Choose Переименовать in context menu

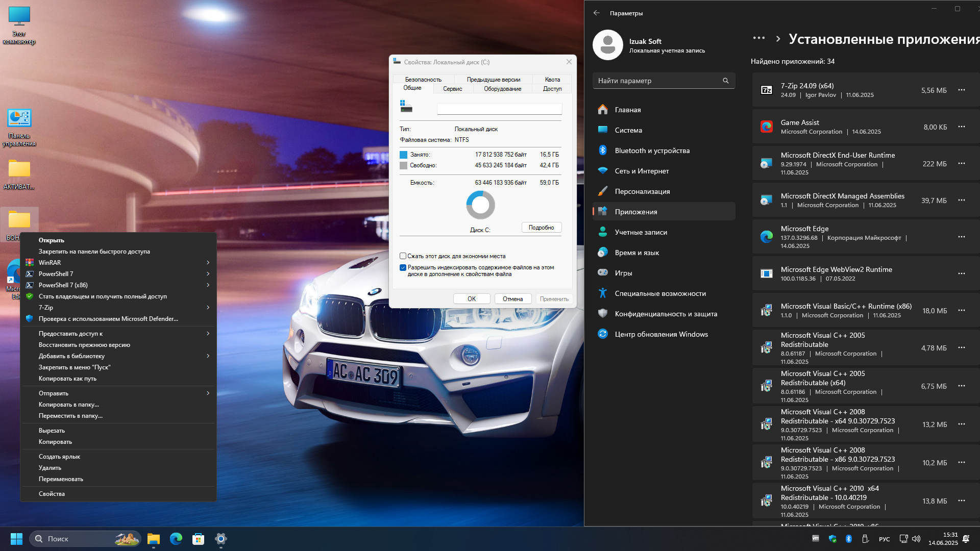[118, 479]
